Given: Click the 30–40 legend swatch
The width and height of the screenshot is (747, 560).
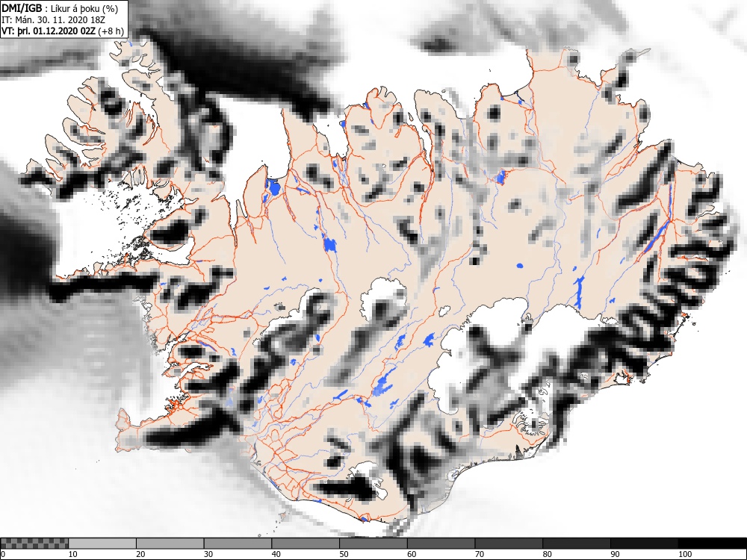Looking at the screenshot, I should [x=238, y=544].
